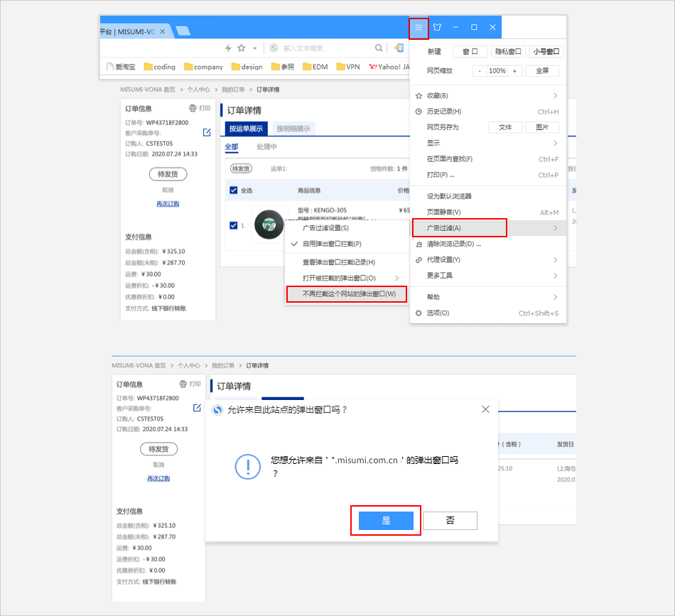This screenshot has width=675, height=616.
Task: Click the printer 打印 icon in top order panel
Action: pos(193,108)
